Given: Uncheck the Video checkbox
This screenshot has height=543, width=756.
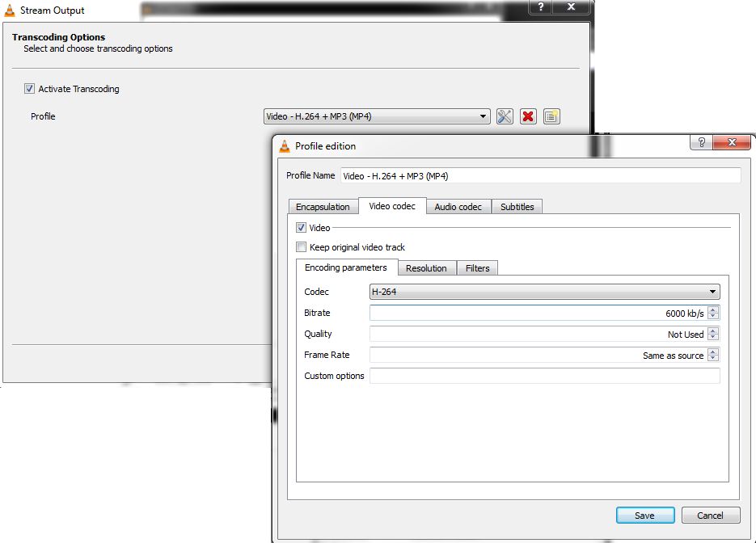Looking at the screenshot, I should [x=301, y=227].
